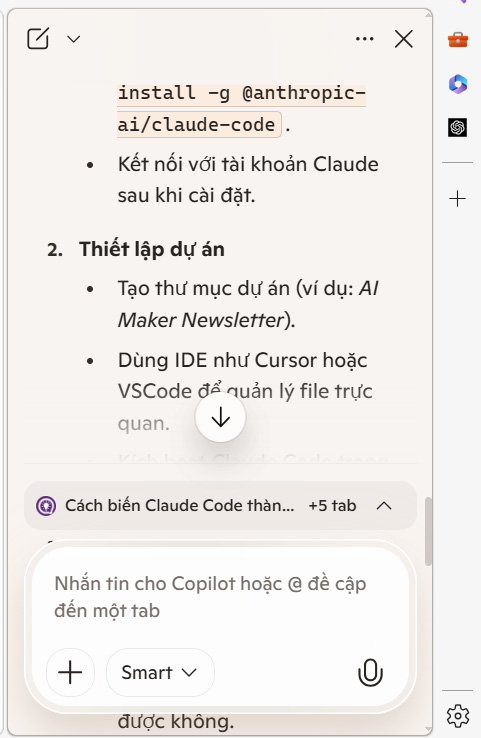Open the plus attachment button in composer
The image size is (481, 738).
[x=71, y=672]
